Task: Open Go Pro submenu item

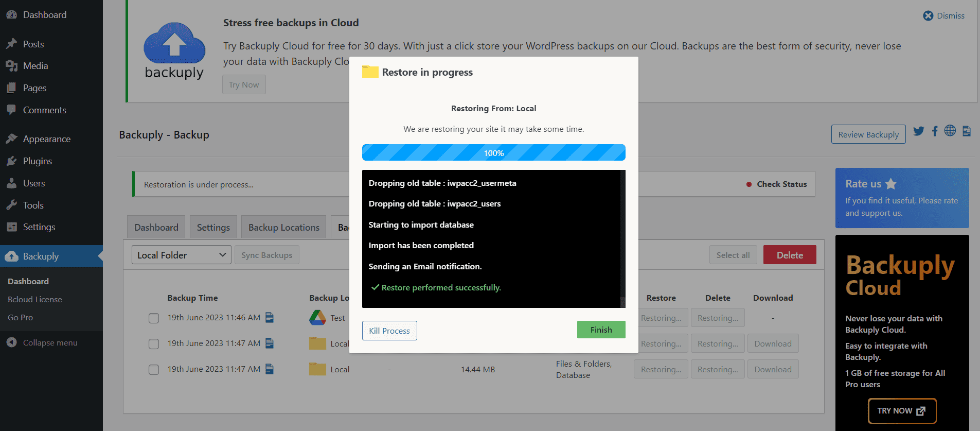Action: (x=21, y=317)
